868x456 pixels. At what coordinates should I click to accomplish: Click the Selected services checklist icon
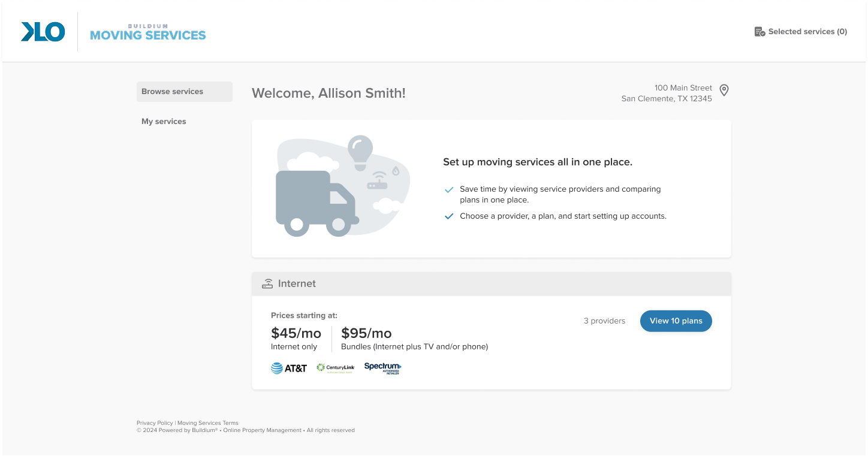pos(759,32)
